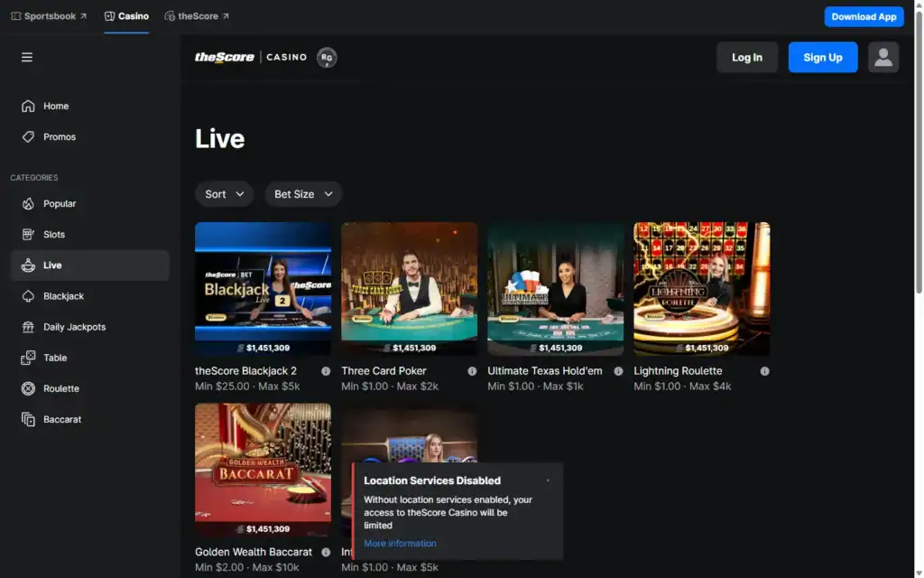The image size is (924, 578).
Task: Open theScore Blackjack 2 game thumbnail
Action: tap(263, 288)
